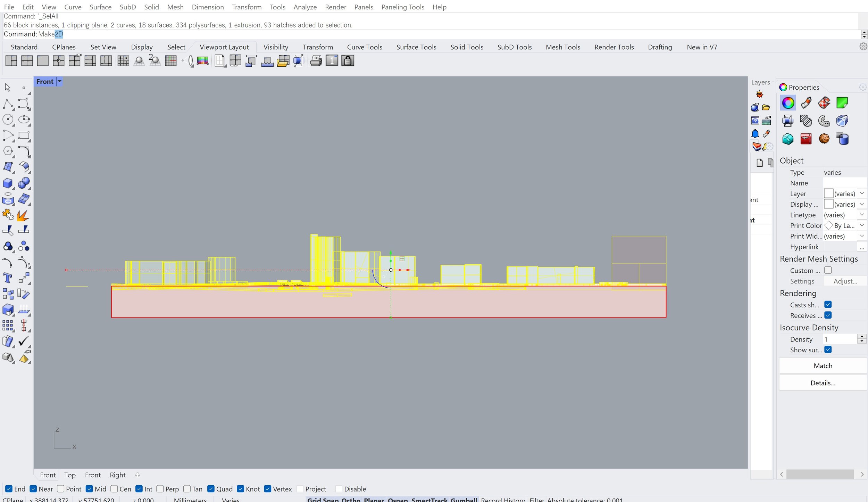Click the color test pattern icon in toolbar
Image resolution: width=868 pixels, height=502 pixels.
pos(203,61)
